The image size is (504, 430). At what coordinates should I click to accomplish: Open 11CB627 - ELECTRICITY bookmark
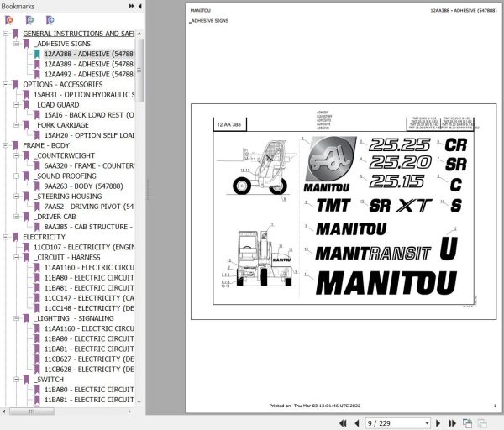pos(89,359)
